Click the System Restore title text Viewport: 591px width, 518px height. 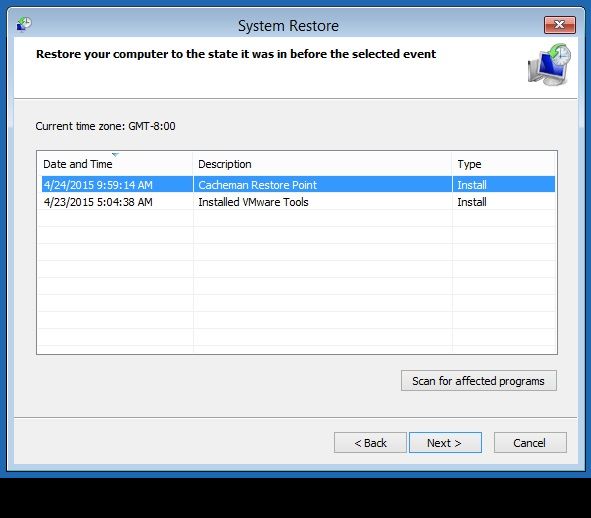click(x=288, y=26)
